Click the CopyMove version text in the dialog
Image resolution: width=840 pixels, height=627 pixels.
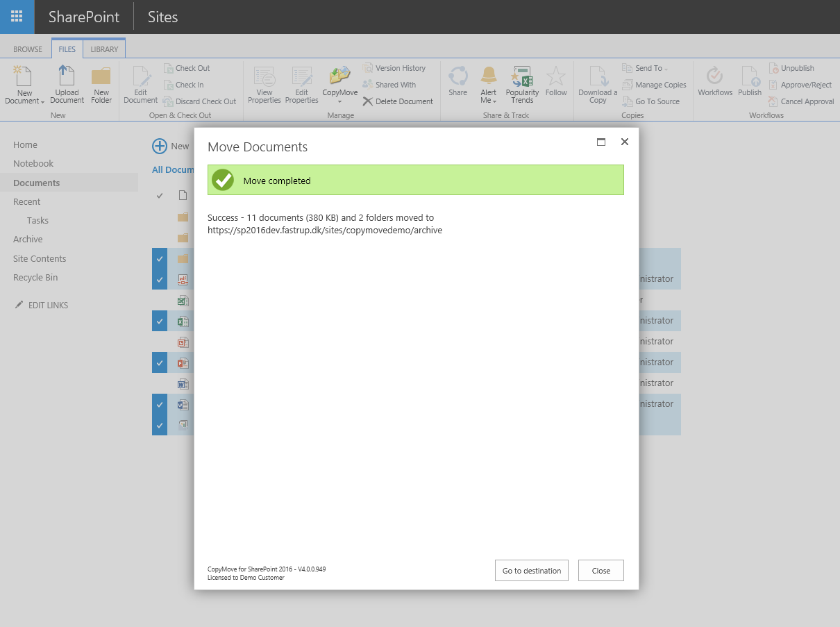267,569
